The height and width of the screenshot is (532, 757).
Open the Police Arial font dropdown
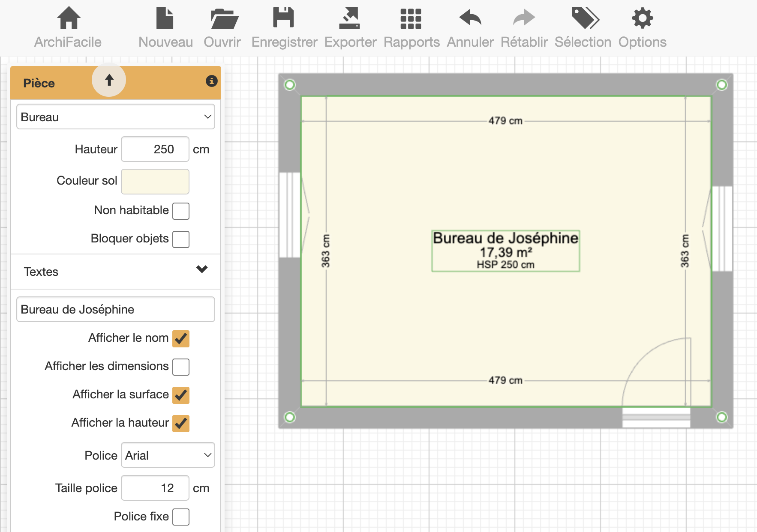(x=168, y=455)
